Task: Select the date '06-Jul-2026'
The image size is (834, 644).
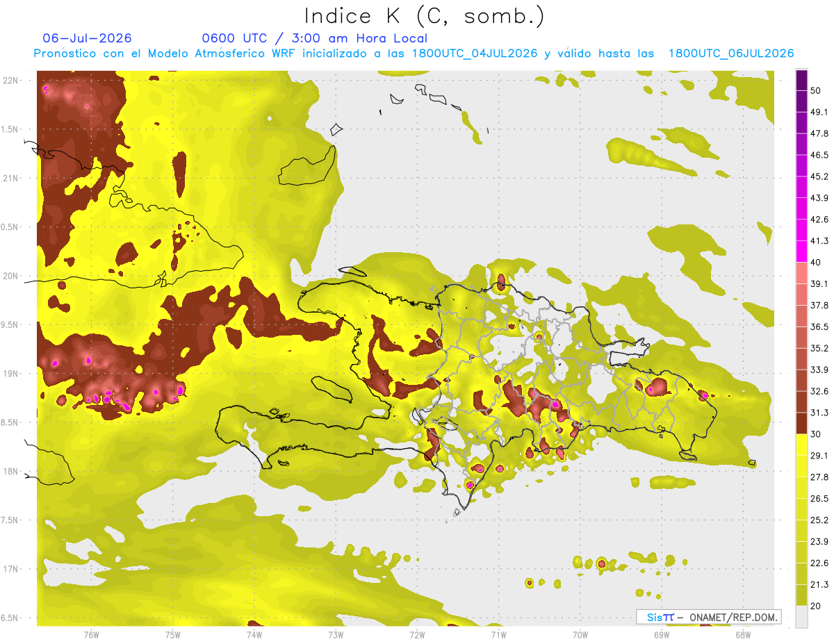Action: [x=87, y=38]
